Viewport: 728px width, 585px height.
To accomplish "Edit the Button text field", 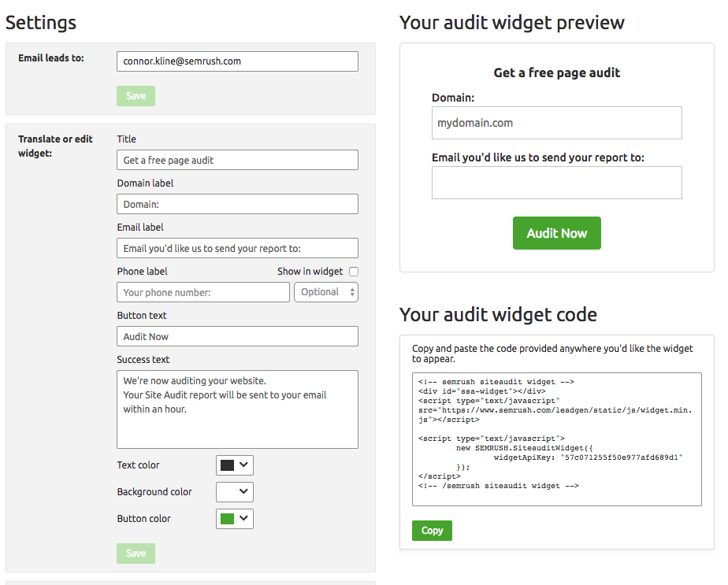I will [x=237, y=336].
